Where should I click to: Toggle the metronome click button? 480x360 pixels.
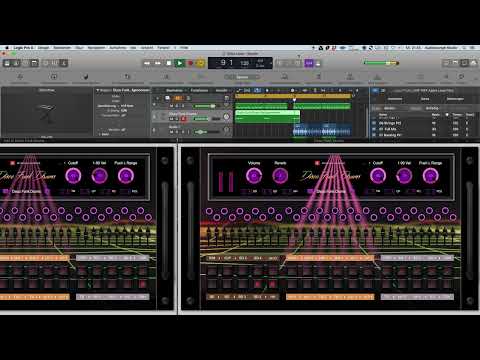318,63
